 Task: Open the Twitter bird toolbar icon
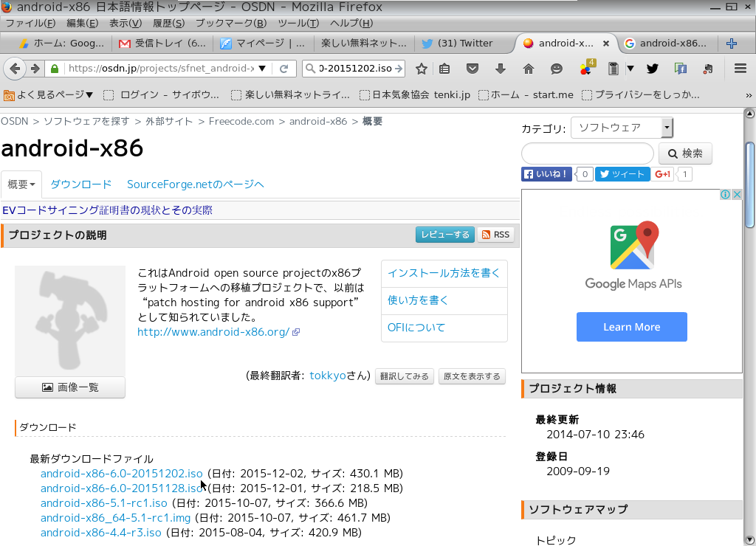(653, 69)
